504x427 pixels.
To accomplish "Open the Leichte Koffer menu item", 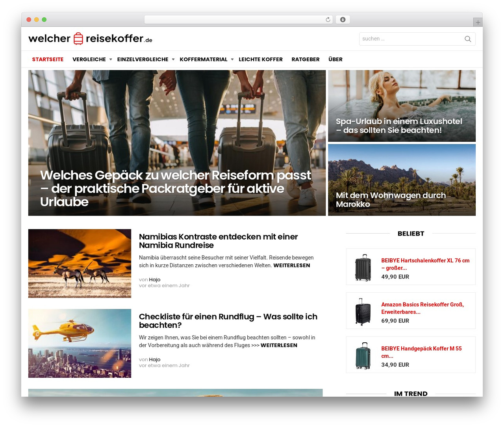I will (261, 59).
